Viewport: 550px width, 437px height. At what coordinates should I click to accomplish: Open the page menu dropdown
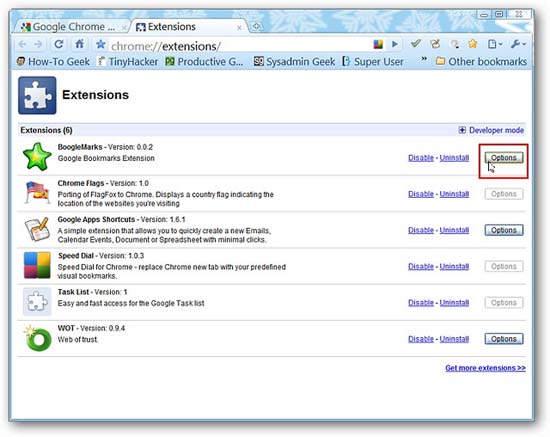point(495,44)
